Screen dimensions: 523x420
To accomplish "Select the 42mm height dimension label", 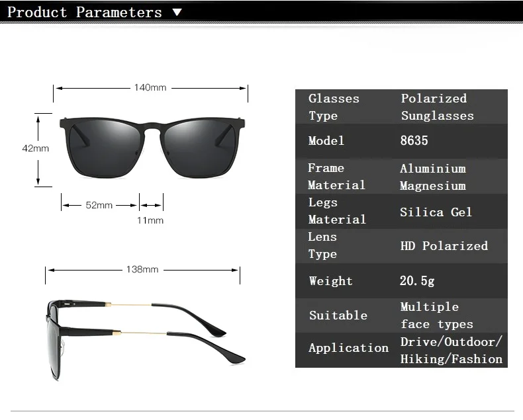I will click(x=35, y=148).
